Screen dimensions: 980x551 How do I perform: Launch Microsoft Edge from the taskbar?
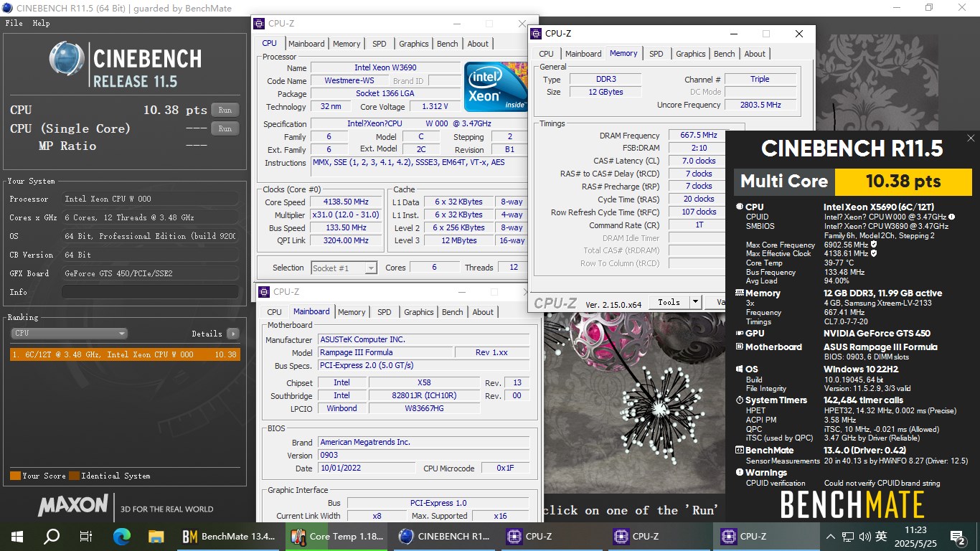pyautogui.click(x=121, y=536)
